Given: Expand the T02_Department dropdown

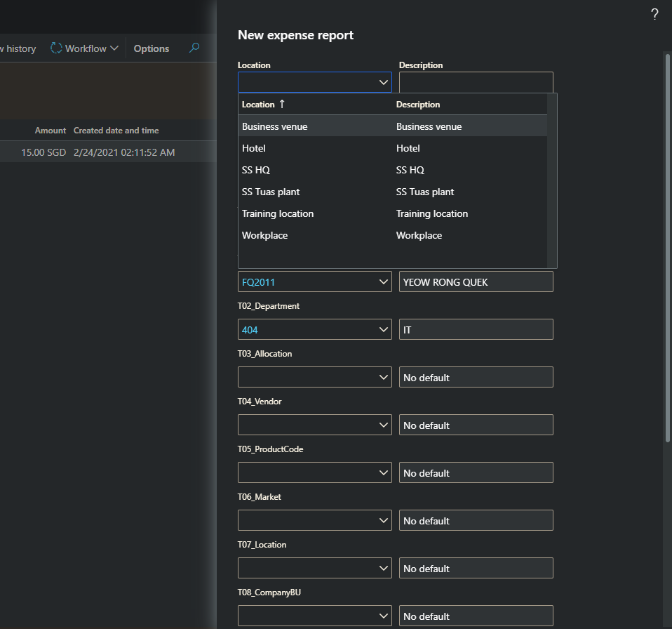Looking at the screenshot, I should 383,330.
